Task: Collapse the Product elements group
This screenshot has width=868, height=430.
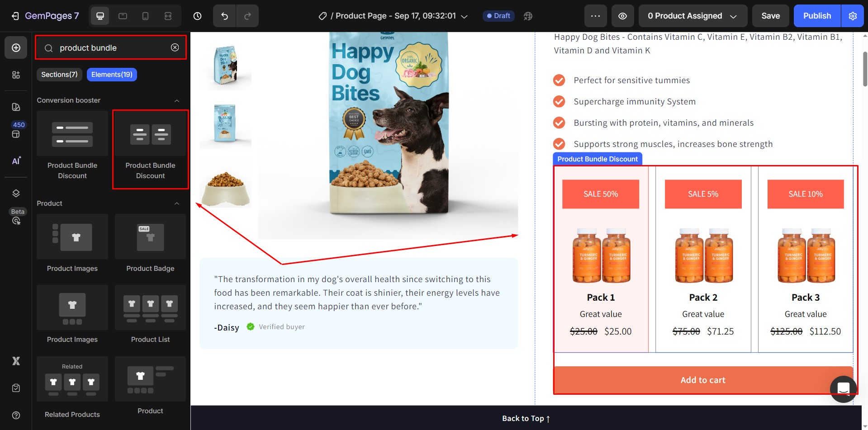Action: (177, 203)
